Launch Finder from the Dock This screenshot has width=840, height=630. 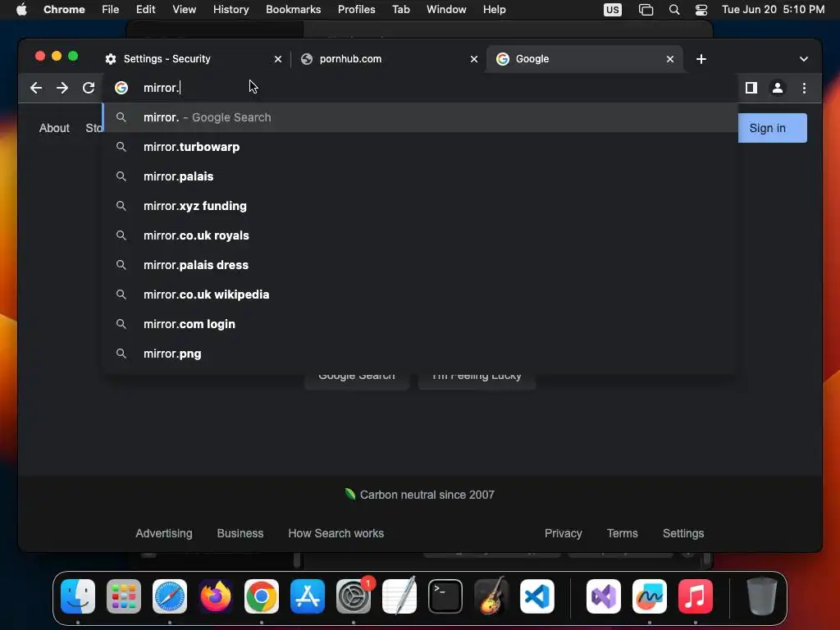tap(78, 596)
